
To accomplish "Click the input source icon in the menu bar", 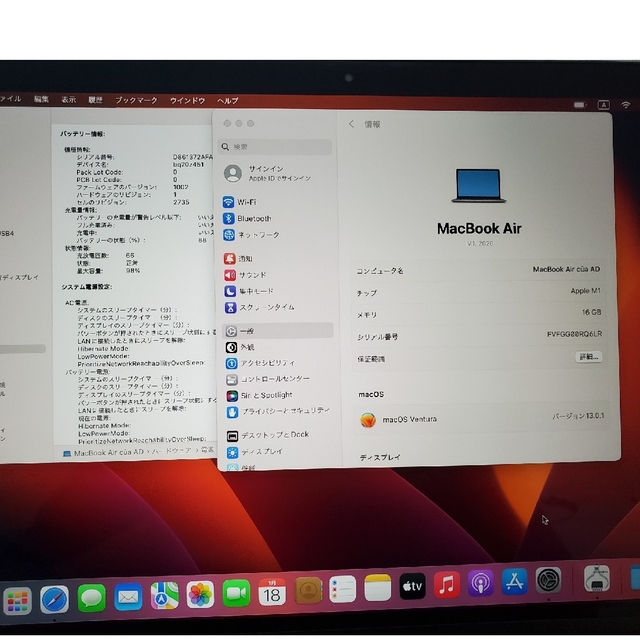I will (604, 105).
